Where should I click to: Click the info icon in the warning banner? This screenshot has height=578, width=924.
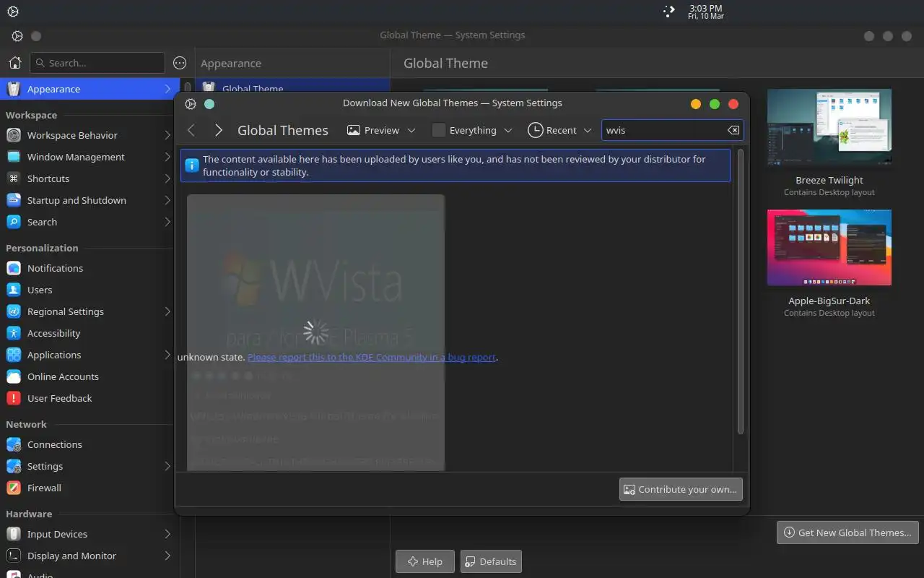point(191,165)
